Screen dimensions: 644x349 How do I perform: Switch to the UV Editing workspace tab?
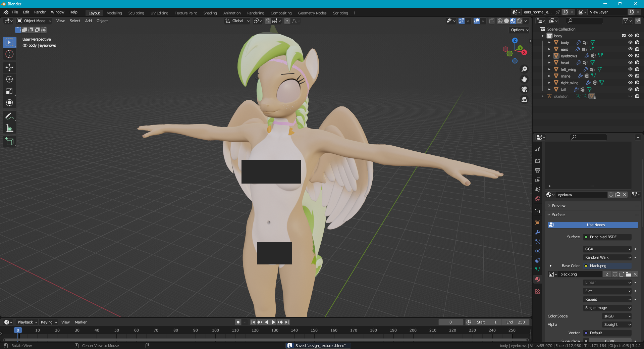[x=159, y=13]
